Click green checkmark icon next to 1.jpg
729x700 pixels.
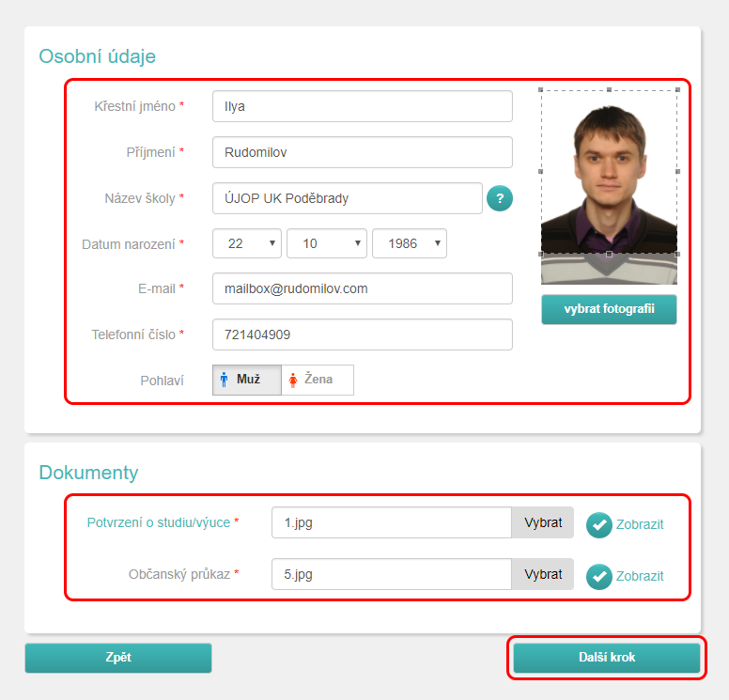point(598,525)
